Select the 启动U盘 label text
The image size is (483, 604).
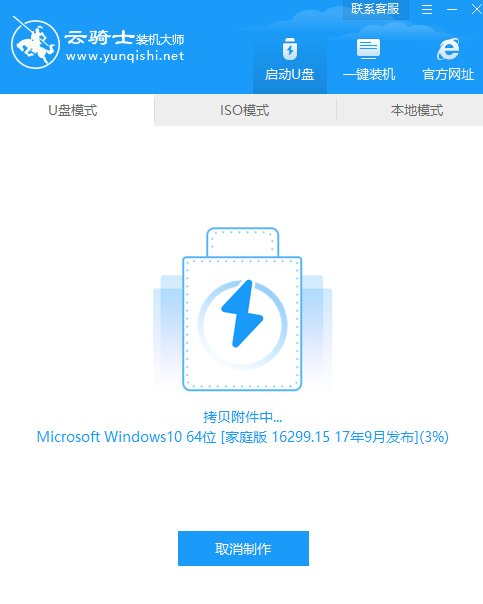(290, 74)
